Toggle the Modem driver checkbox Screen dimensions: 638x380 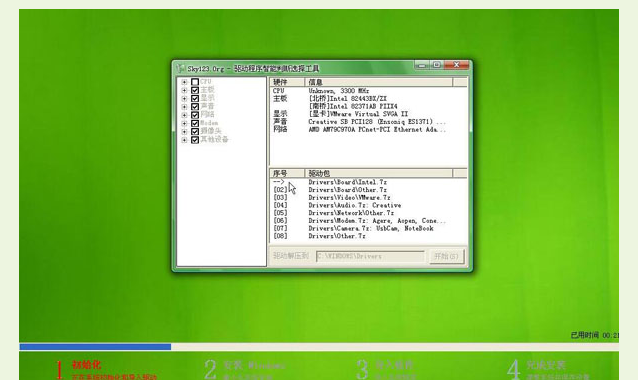pyautogui.click(x=195, y=123)
